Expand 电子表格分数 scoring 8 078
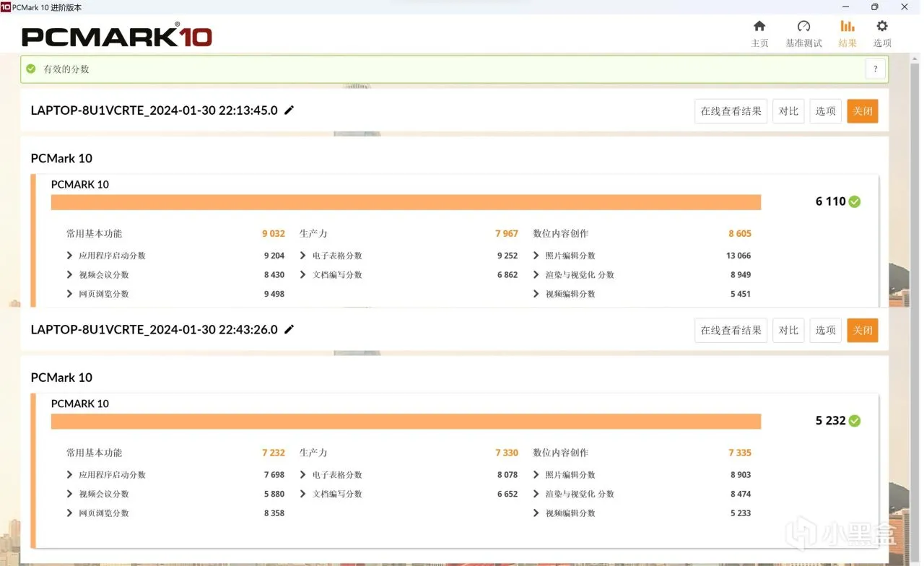This screenshot has width=924, height=566. pos(303,474)
